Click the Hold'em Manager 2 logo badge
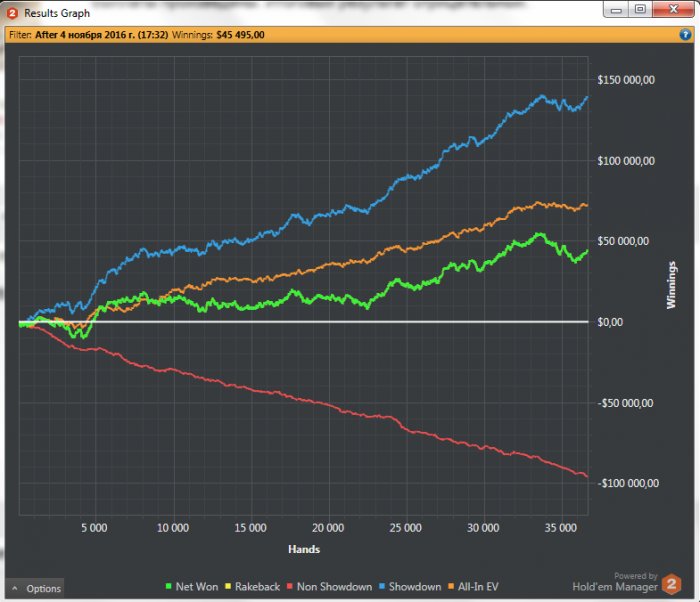The height and width of the screenshot is (602, 700). pos(671,583)
